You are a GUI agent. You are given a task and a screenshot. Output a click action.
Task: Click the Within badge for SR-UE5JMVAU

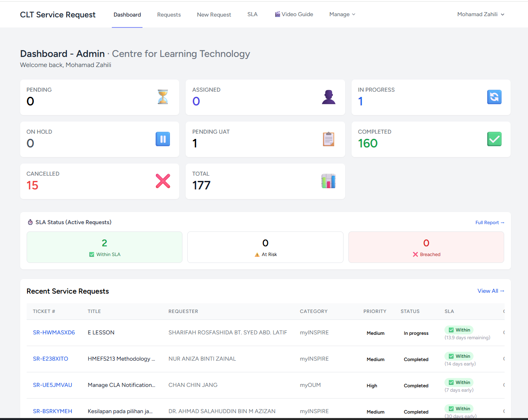click(x=459, y=382)
